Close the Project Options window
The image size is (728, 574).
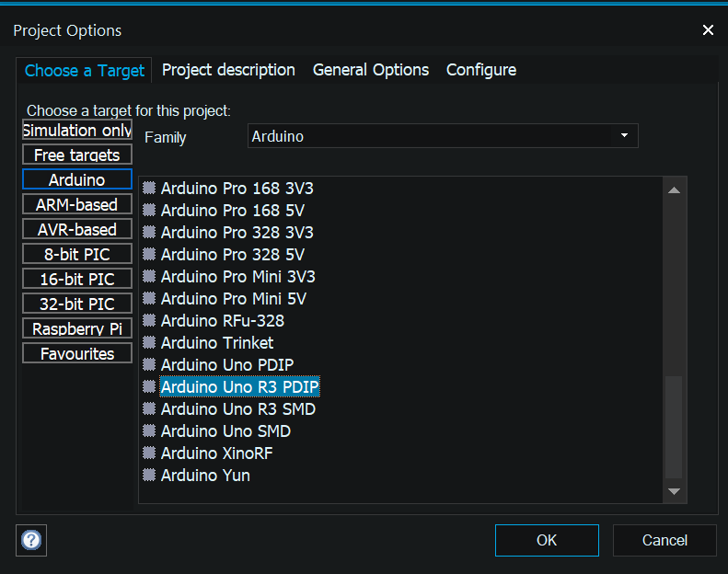click(708, 30)
